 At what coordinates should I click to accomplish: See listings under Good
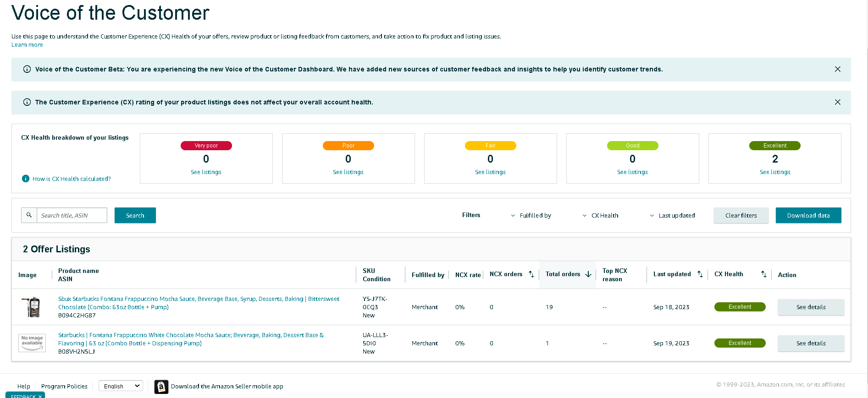[x=632, y=172]
